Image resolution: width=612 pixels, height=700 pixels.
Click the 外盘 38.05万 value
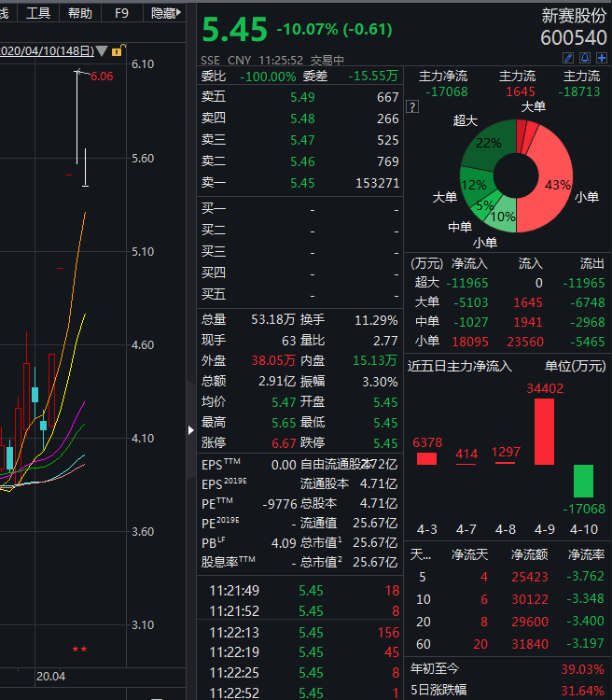point(272,360)
